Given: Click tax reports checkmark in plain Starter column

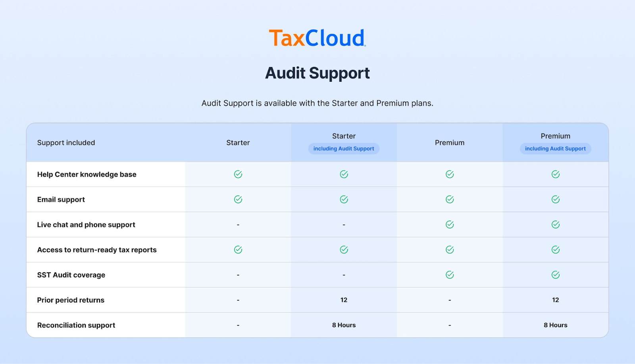Looking at the screenshot, I should 238,250.
